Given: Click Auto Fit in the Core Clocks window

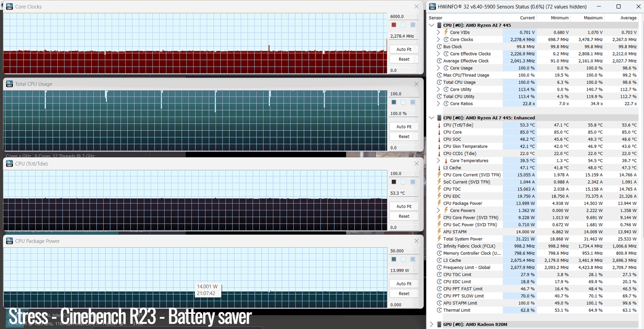Looking at the screenshot, I should 404,49.
